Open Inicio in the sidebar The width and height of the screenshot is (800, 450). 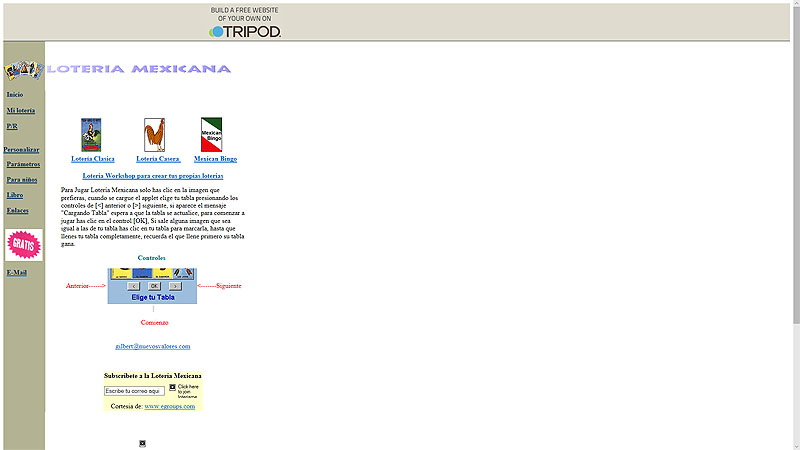click(x=15, y=95)
